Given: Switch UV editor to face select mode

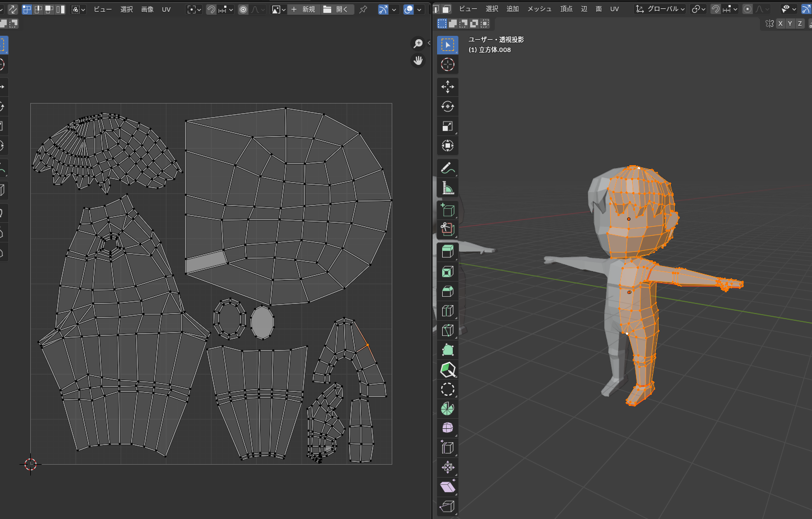Looking at the screenshot, I should tap(49, 10).
